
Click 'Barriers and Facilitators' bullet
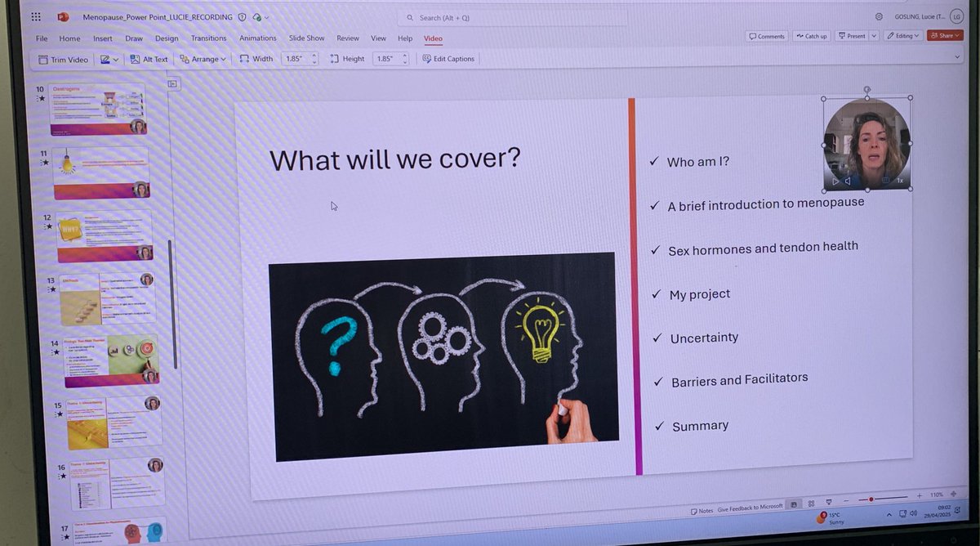pos(739,380)
